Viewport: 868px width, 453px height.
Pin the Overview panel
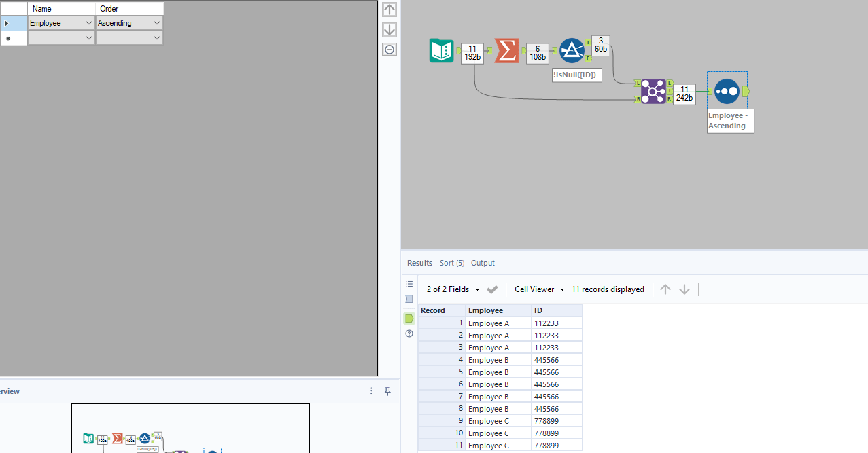(x=387, y=391)
